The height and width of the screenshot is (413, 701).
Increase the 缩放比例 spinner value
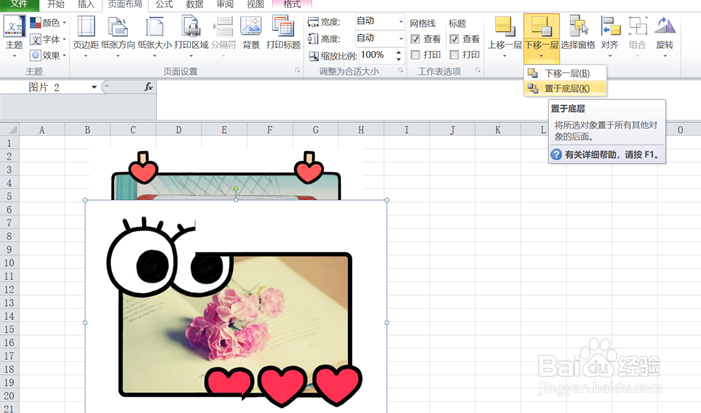[399, 53]
